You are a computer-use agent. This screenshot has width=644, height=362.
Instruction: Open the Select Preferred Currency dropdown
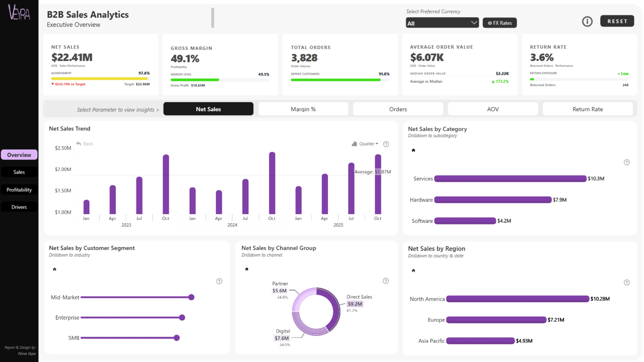tap(442, 23)
